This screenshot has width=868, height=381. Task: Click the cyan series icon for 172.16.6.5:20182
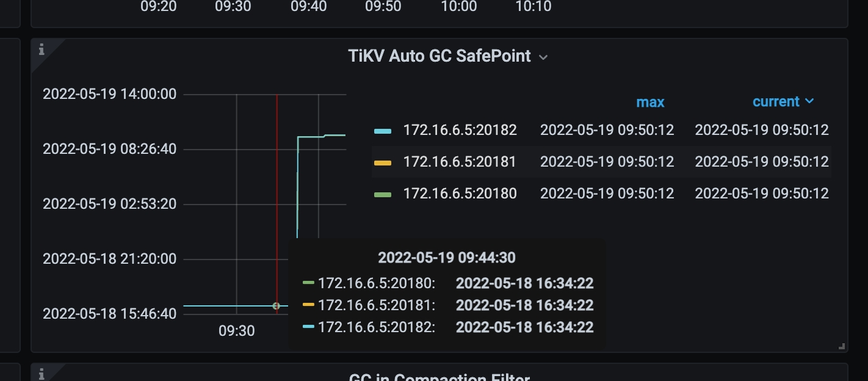tap(382, 131)
